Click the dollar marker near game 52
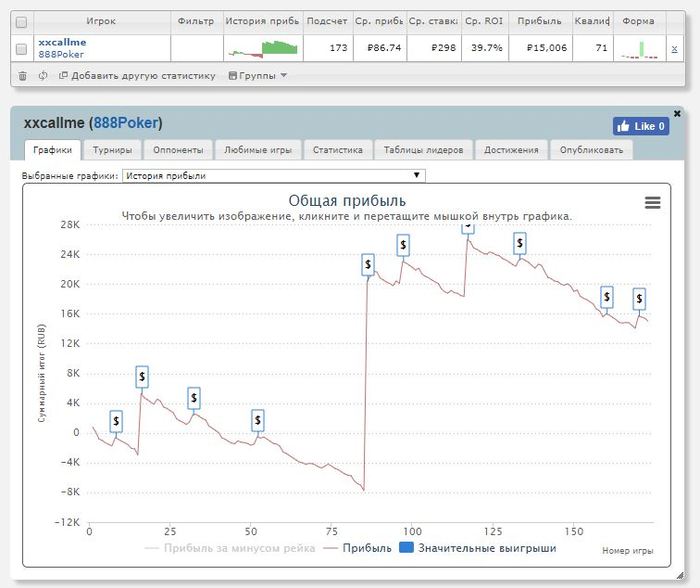 click(x=258, y=420)
